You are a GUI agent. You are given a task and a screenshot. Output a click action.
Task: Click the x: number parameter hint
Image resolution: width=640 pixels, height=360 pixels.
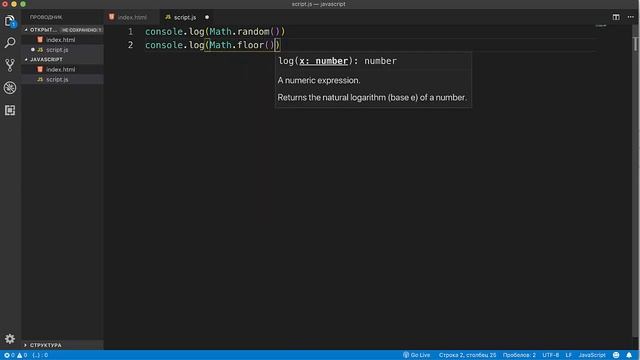click(324, 61)
